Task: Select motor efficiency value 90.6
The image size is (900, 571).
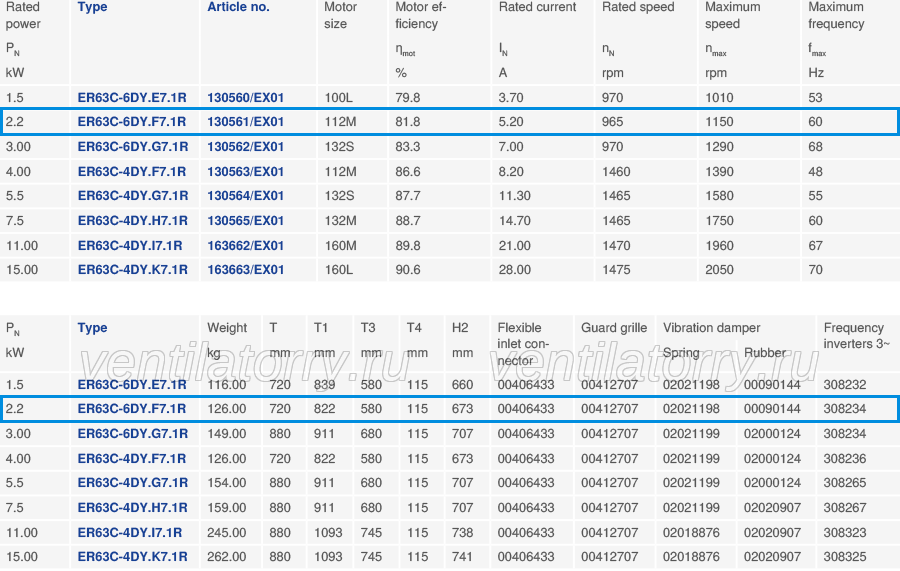Action: [408, 270]
